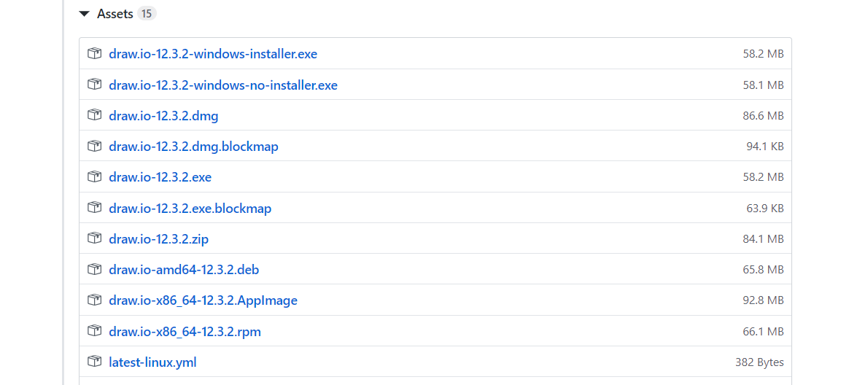Download draw.io-x86_64-12.3.2.AppImage

204,301
